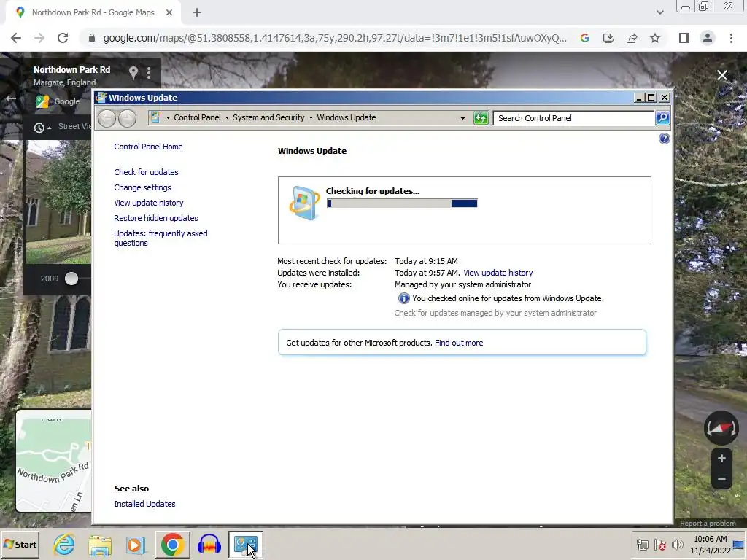747x560 pixels.
Task: Open address bar history dropdown
Action: [462, 118]
